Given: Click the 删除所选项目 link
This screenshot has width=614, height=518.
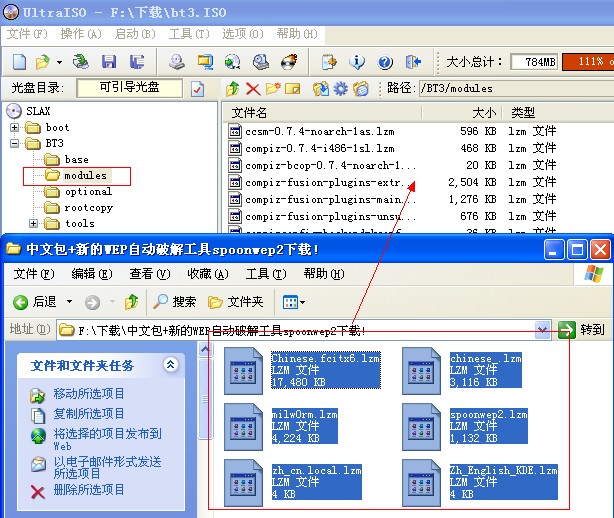Looking at the screenshot, I should click(89, 490).
